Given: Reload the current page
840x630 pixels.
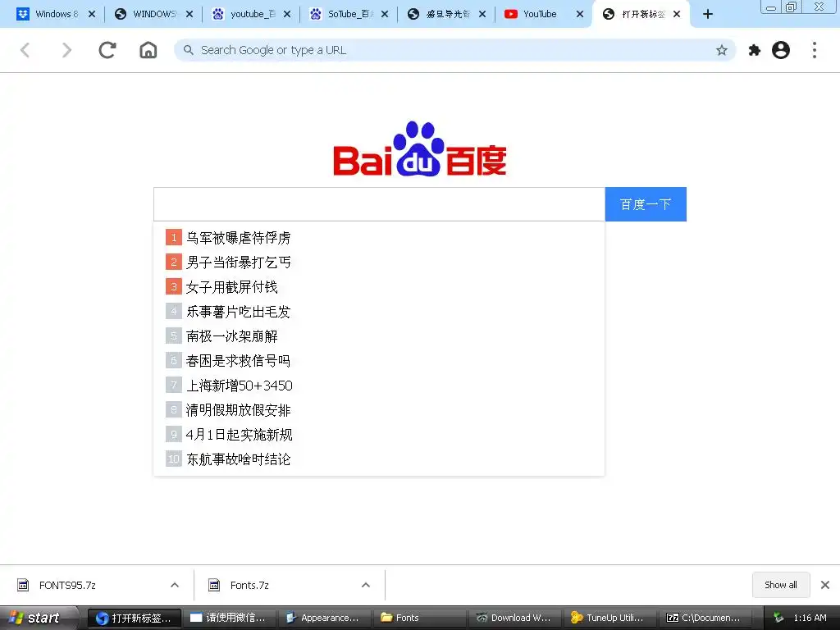Looking at the screenshot, I should click(107, 50).
